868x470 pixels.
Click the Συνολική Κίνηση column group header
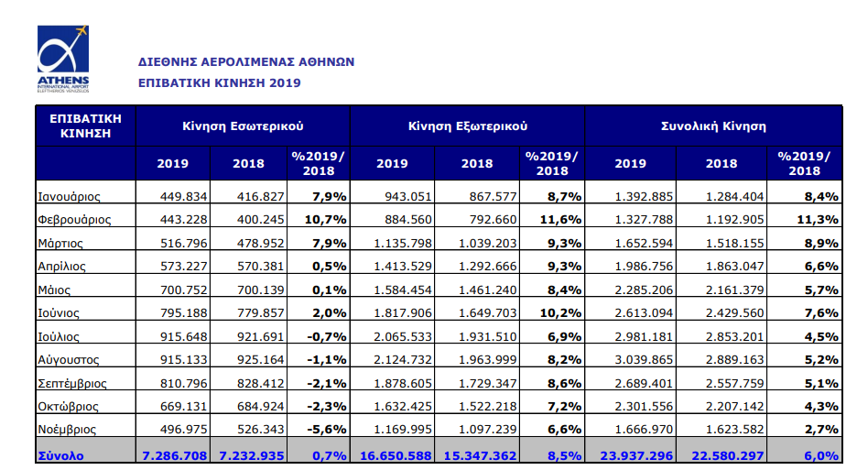713,126
